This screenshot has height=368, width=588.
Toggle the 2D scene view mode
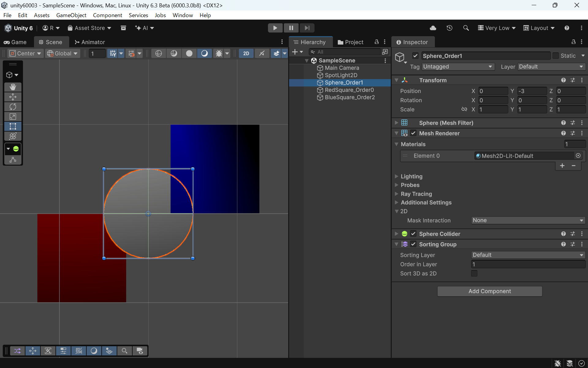point(246,53)
